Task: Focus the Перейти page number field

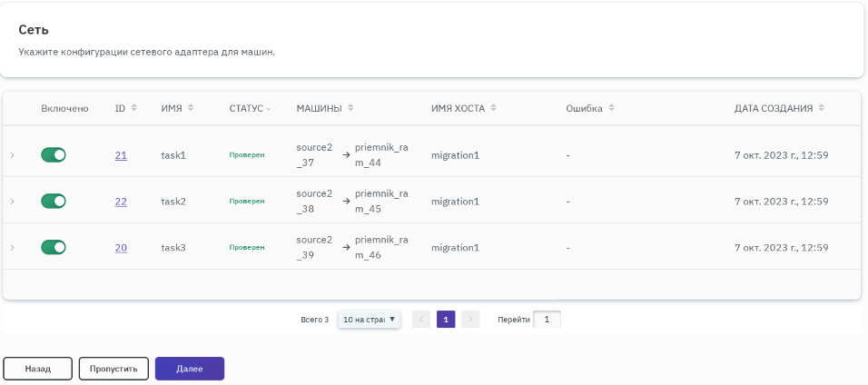Action: (547, 320)
